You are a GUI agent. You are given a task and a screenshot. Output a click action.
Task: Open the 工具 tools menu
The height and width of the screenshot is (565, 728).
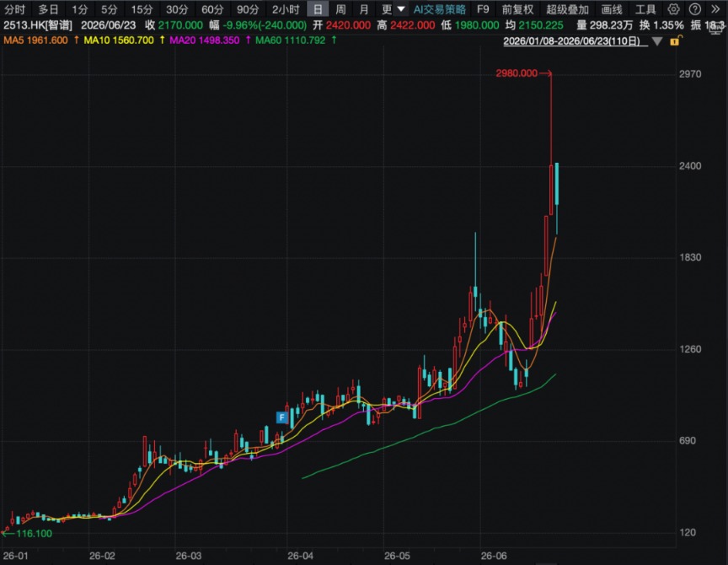point(645,9)
